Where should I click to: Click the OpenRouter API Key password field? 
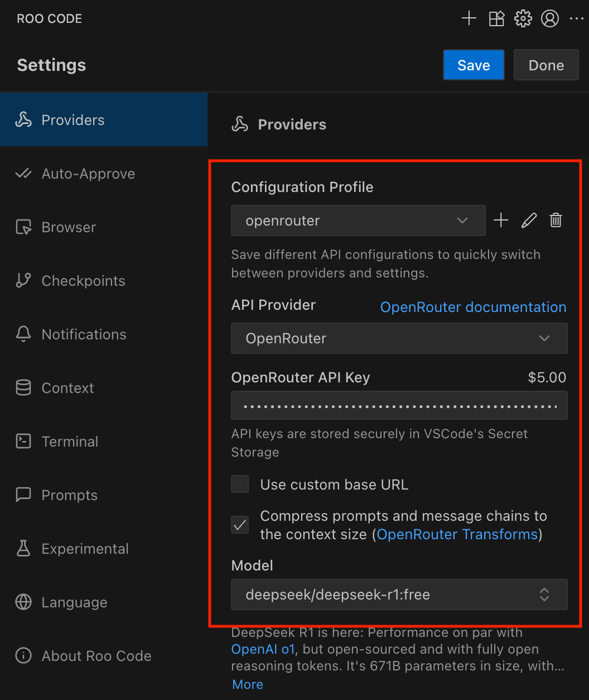[x=399, y=405]
